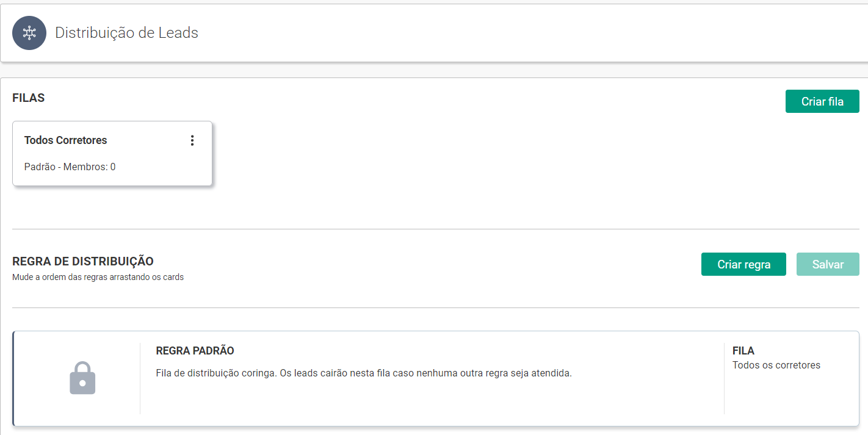This screenshot has height=435, width=868.
Task: Click the Padrão - Membros: 0 text
Action: tap(70, 167)
